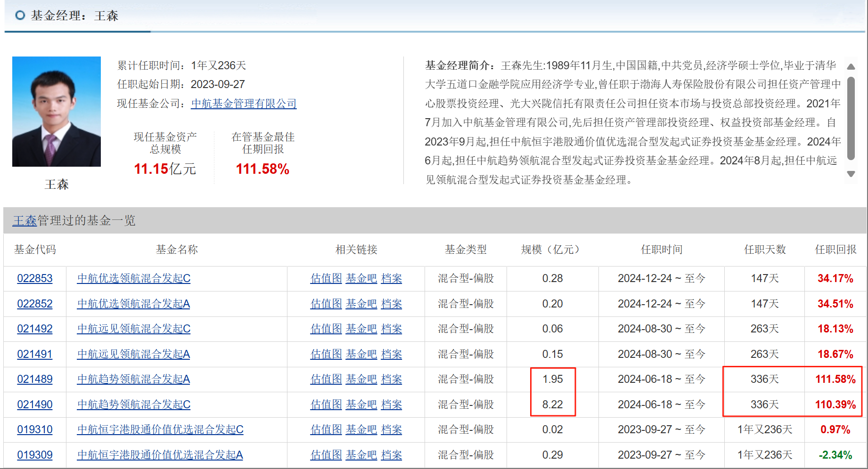
Task: Open 档案 for fund 021492
Action: coord(392,329)
